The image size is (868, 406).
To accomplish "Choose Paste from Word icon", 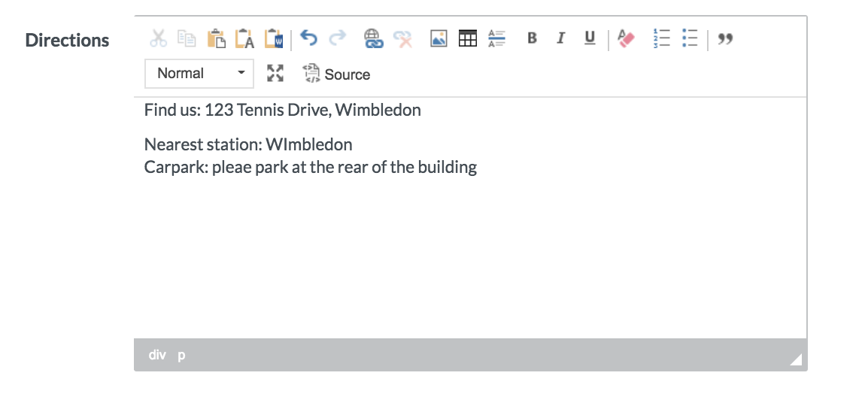I will click(273, 38).
